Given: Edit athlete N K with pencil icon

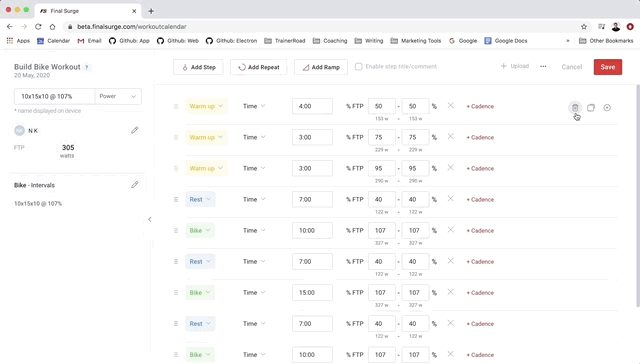Looking at the screenshot, I should pos(135,130).
